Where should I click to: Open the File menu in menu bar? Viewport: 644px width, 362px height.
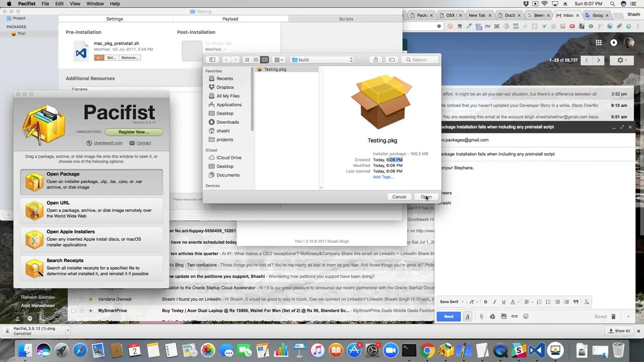point(45,4)
